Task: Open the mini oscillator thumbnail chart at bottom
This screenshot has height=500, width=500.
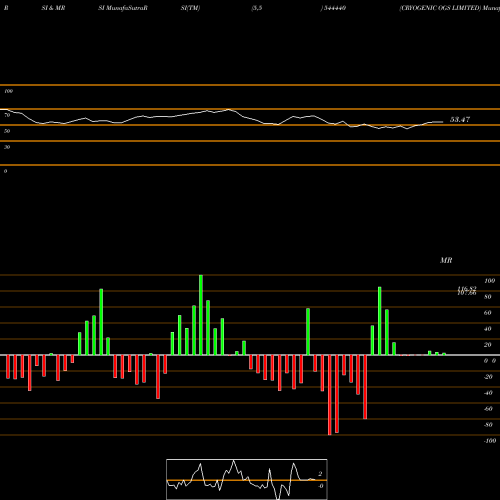Action: [x=247, y=479]
